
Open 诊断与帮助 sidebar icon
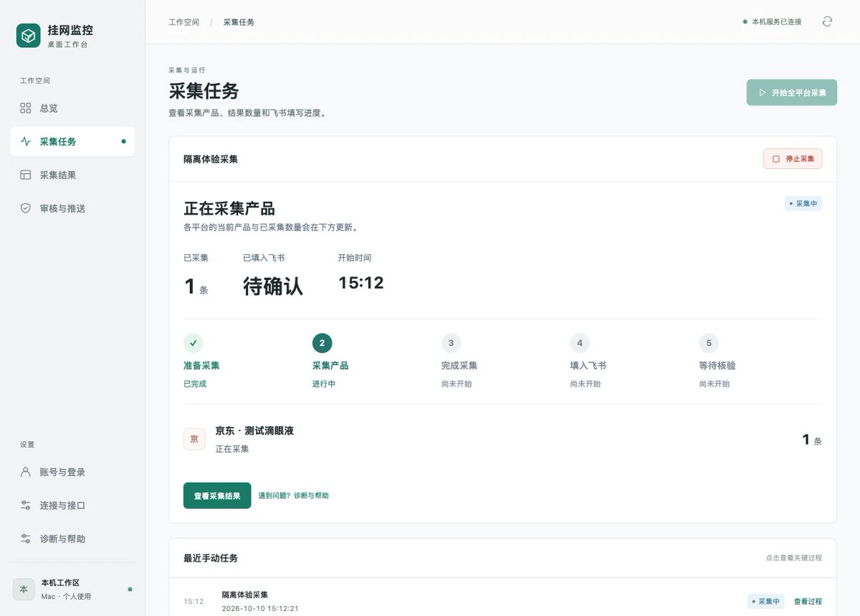[26, 539]
